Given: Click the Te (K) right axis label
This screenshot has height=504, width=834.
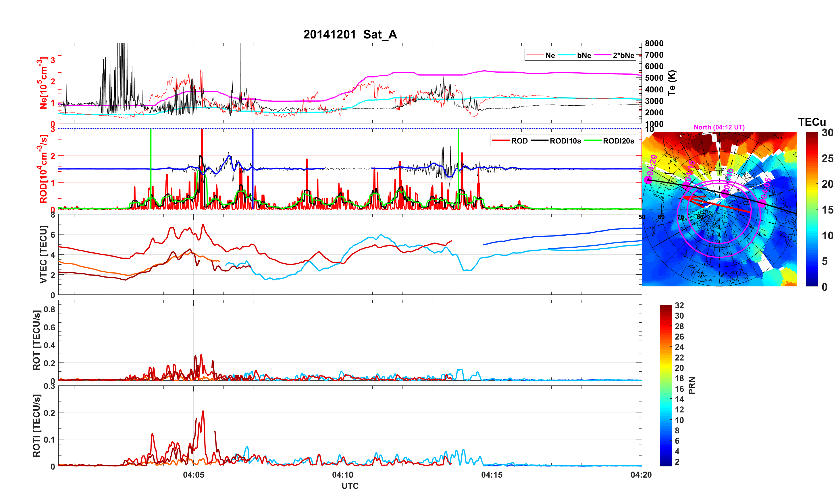Looking at the screenshot, I should [x=672, y=83].
